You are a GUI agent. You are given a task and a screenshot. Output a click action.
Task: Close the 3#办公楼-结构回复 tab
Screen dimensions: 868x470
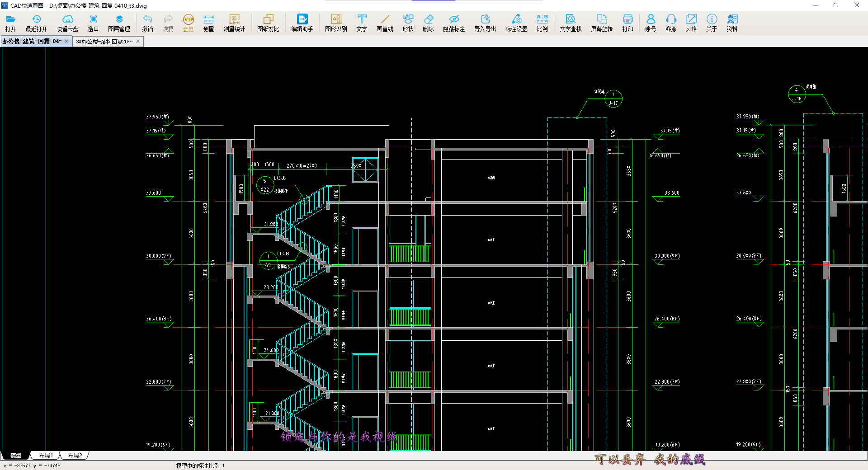[138, 41]
